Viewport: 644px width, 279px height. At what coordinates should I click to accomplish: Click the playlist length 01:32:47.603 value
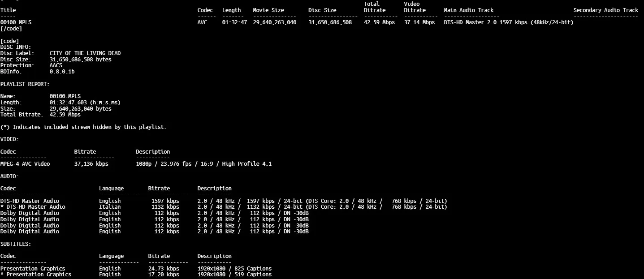[66, 103]
